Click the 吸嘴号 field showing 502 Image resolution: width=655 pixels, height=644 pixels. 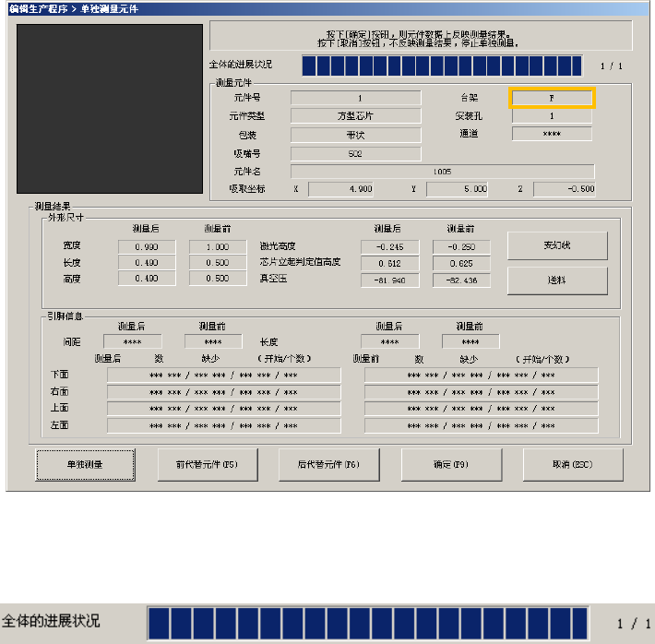[355, 153]
